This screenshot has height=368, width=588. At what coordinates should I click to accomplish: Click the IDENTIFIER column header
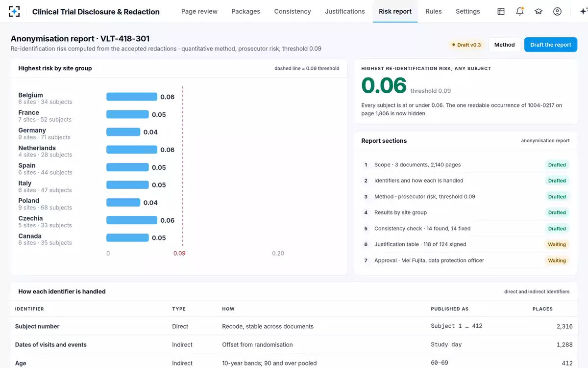coord(29,309)
